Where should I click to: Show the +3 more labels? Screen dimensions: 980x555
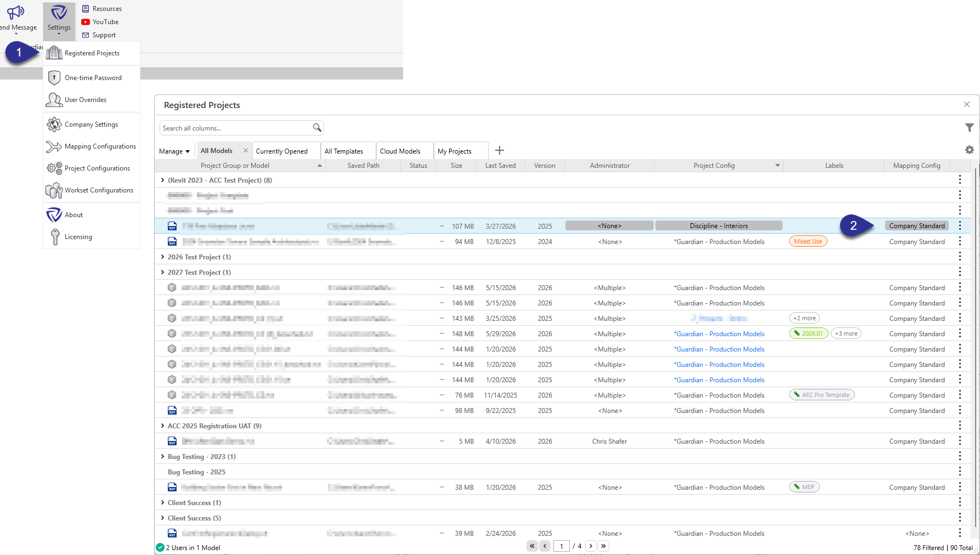(x=846, y=333)
